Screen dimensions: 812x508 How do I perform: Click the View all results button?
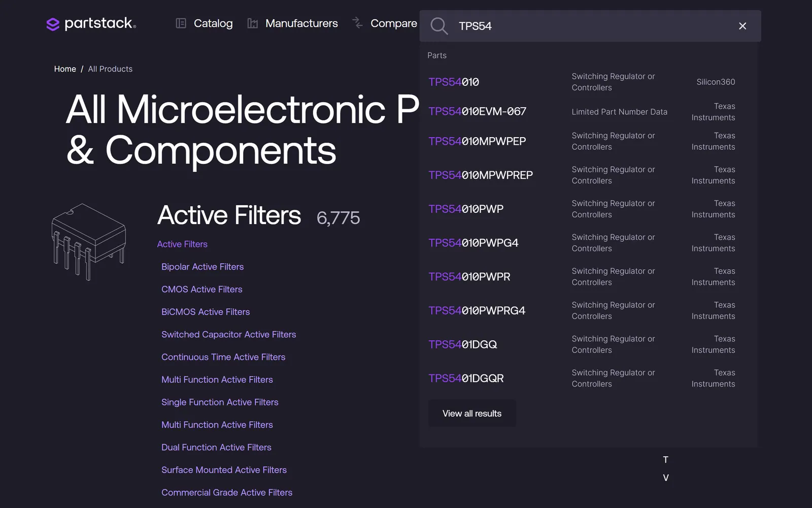point(472,414)
